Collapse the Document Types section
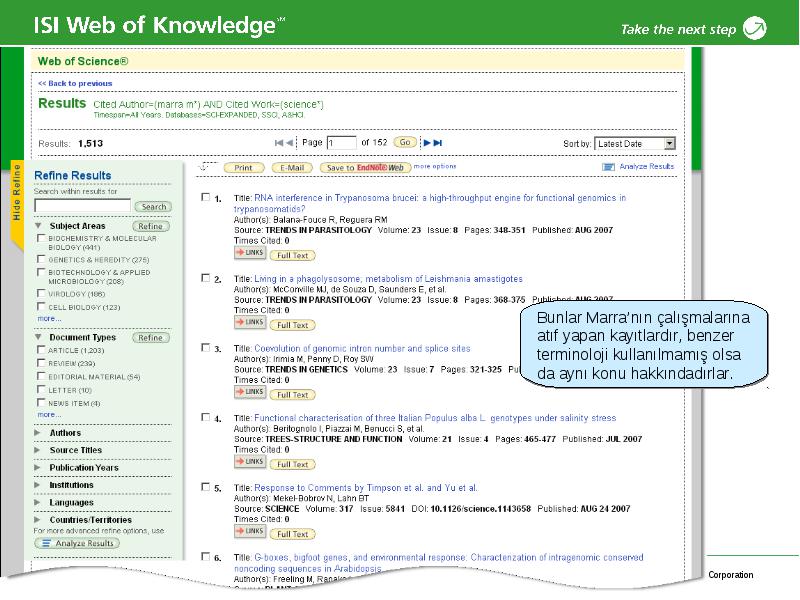This screenshot has width=800, height=600. pos(38,337)
